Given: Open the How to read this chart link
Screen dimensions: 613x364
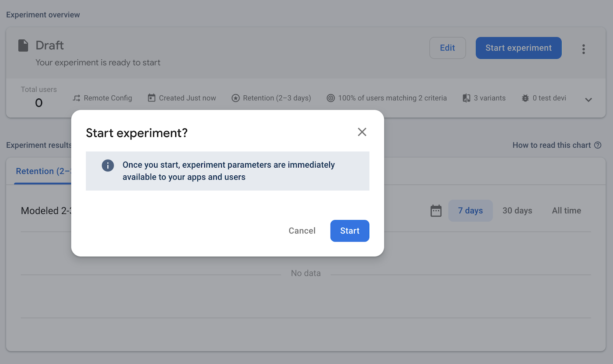Looking at the screenshot, I should point(552,145).
